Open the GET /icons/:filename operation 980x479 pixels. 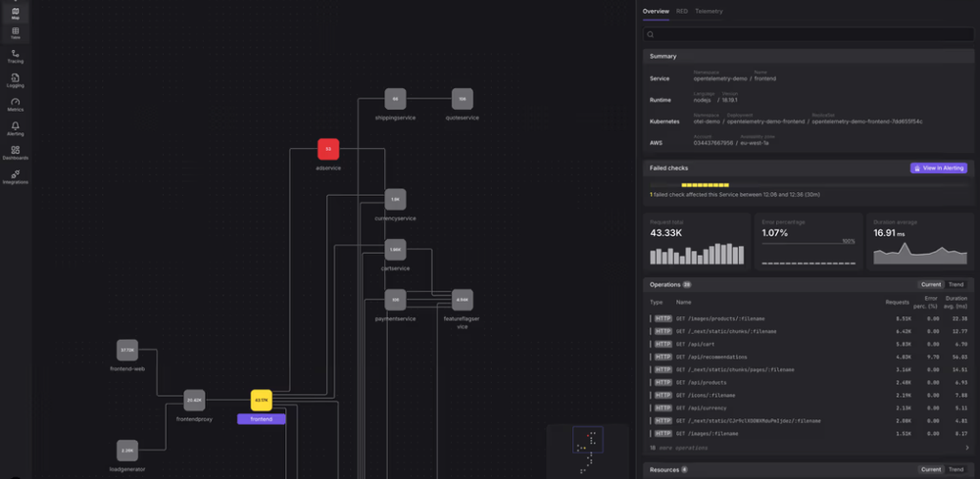pyautogui.click(x=808, y=396)
